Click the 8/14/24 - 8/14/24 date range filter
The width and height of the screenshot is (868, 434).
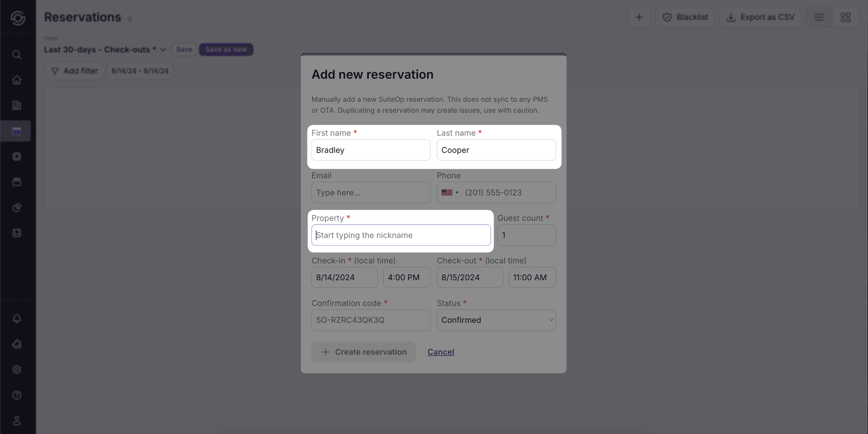click(x=140, y=71)
